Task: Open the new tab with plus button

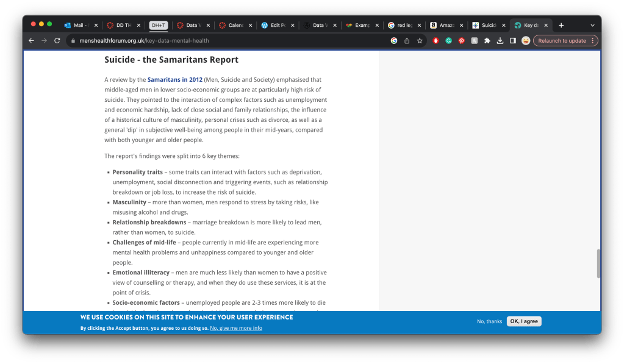Action: 561,25
